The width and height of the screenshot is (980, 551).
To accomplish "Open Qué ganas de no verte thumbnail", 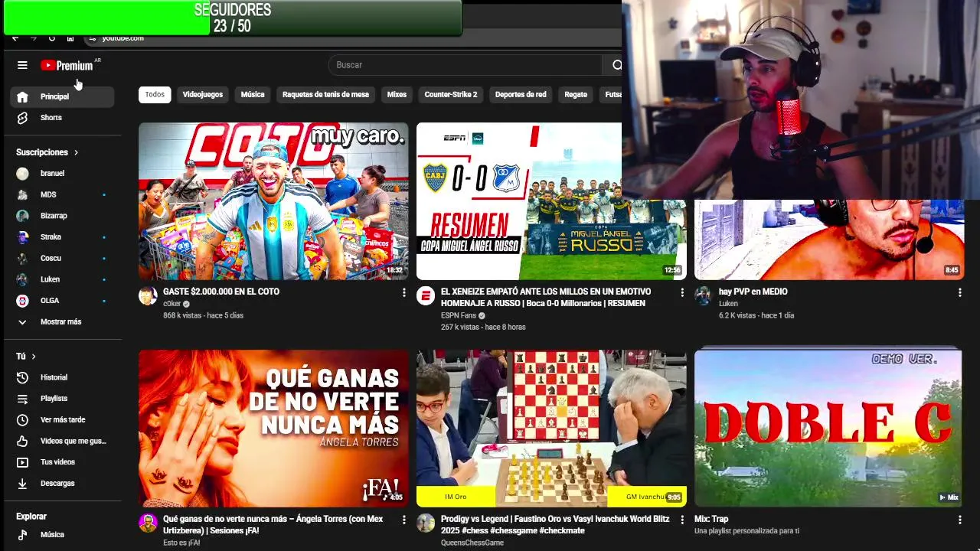I will [x=273, y=429].
